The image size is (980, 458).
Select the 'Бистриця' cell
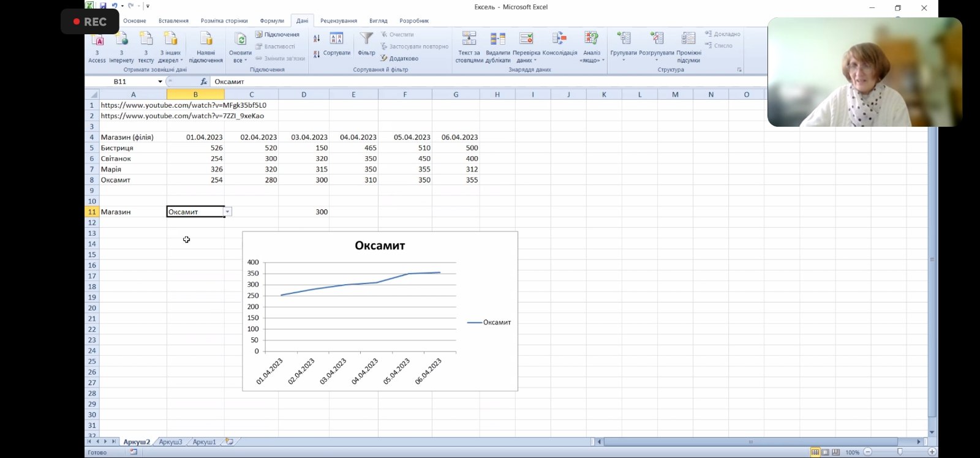133,148
